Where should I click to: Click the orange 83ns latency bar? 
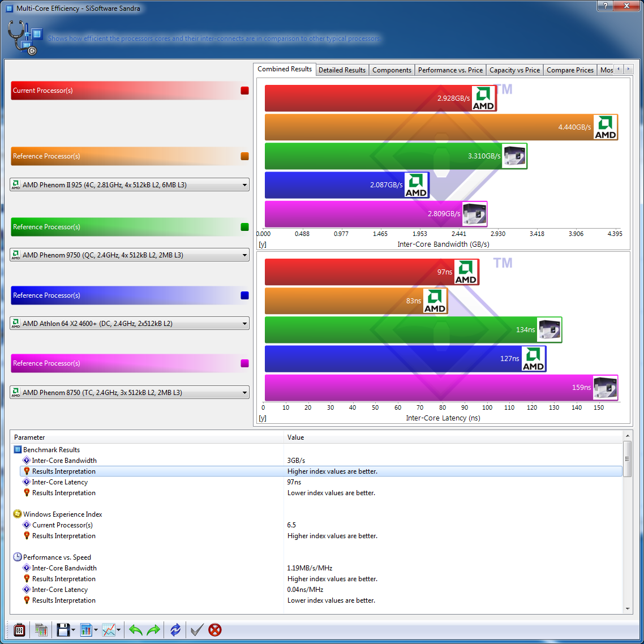[357, 300]
